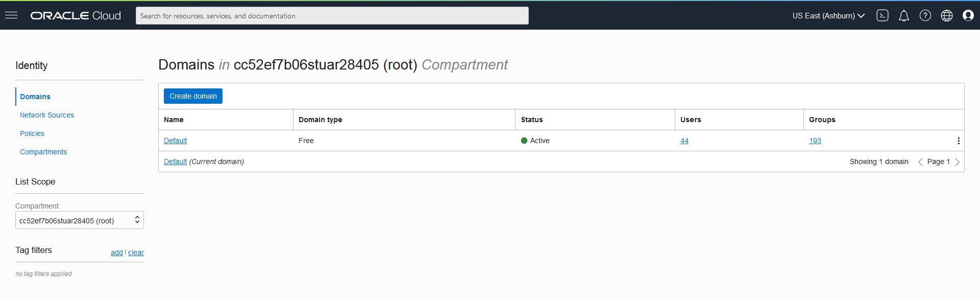The width and height of the screenshot is (980, 299).
Task: View the 193 groups of the Default domain
Action: pyautogui.click(x=815, y=141)
